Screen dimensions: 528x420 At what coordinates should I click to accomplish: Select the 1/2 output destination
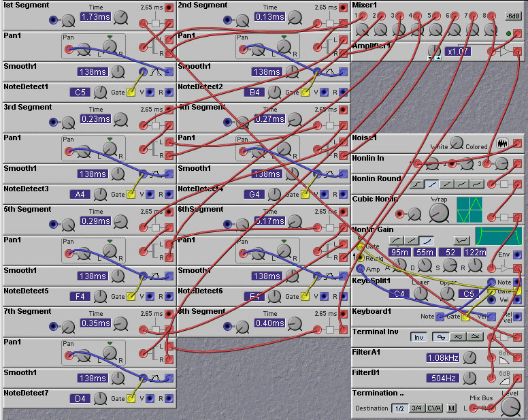click(x=399, y=408)
